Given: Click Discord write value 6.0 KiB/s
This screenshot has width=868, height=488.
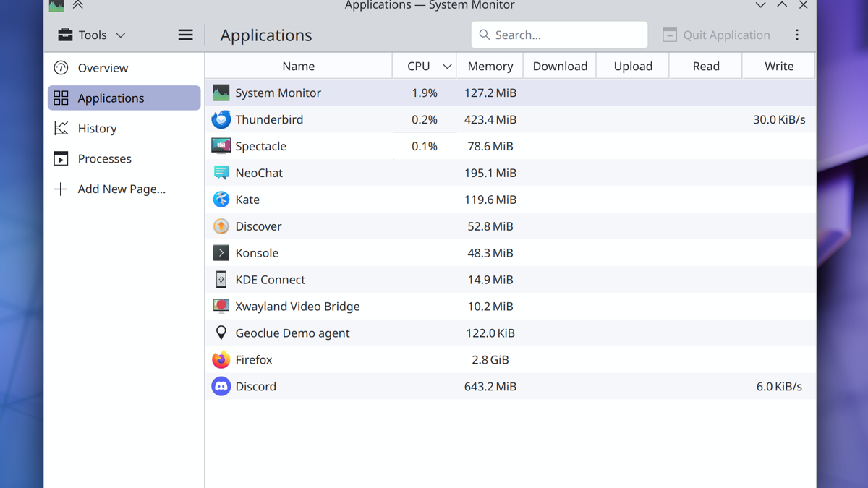Looking at the screenshot, I should pyautogui.click(x=779, y=387).
